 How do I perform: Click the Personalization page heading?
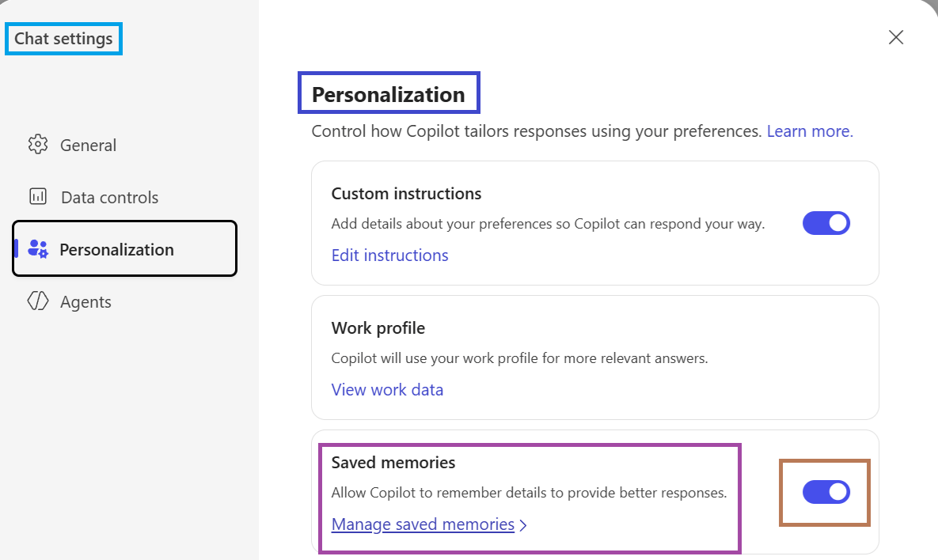point(388,94)
